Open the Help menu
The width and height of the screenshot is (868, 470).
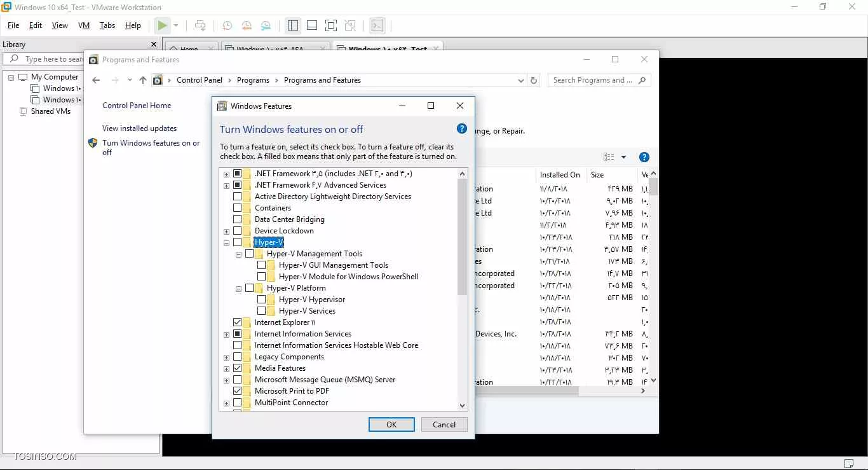point(133,25)
